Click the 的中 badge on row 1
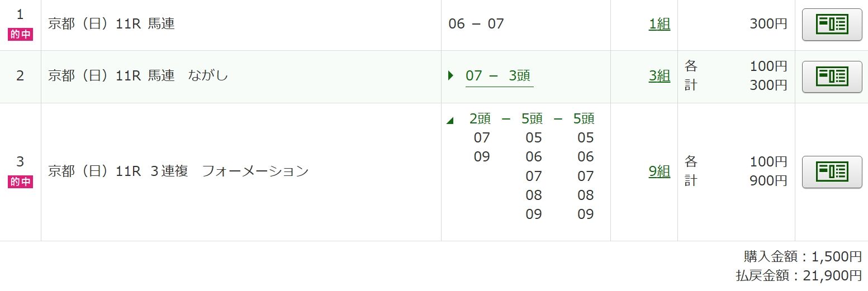 [x=20, y=34]
